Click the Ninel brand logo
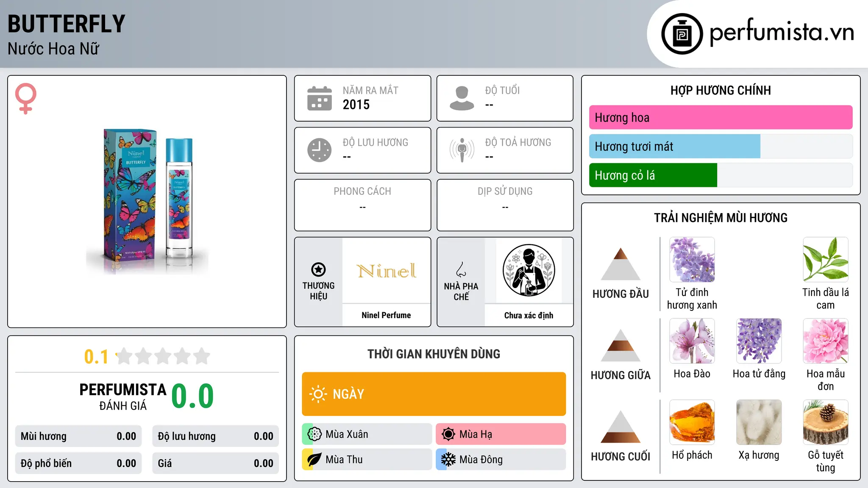This screenshot has height=488, width=868. (386, 271)
